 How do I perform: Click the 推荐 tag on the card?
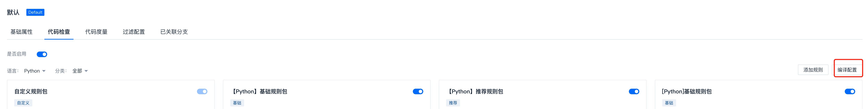454,103
